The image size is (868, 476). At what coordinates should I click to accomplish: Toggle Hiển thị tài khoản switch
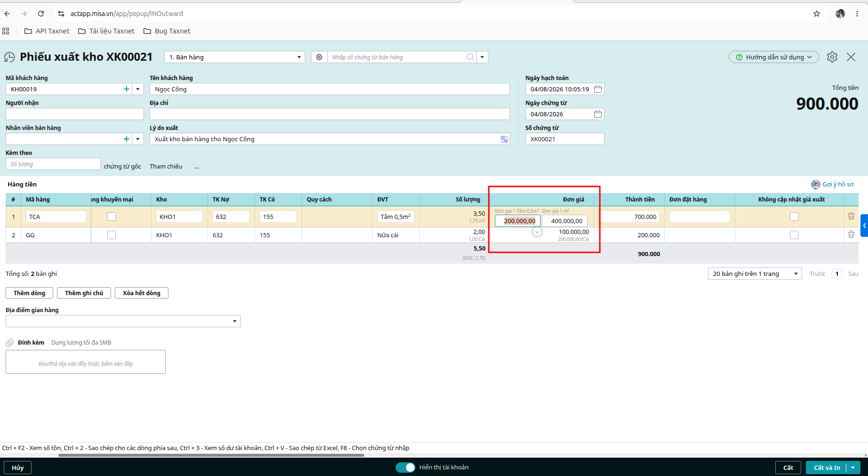click(x=405, y=467)
